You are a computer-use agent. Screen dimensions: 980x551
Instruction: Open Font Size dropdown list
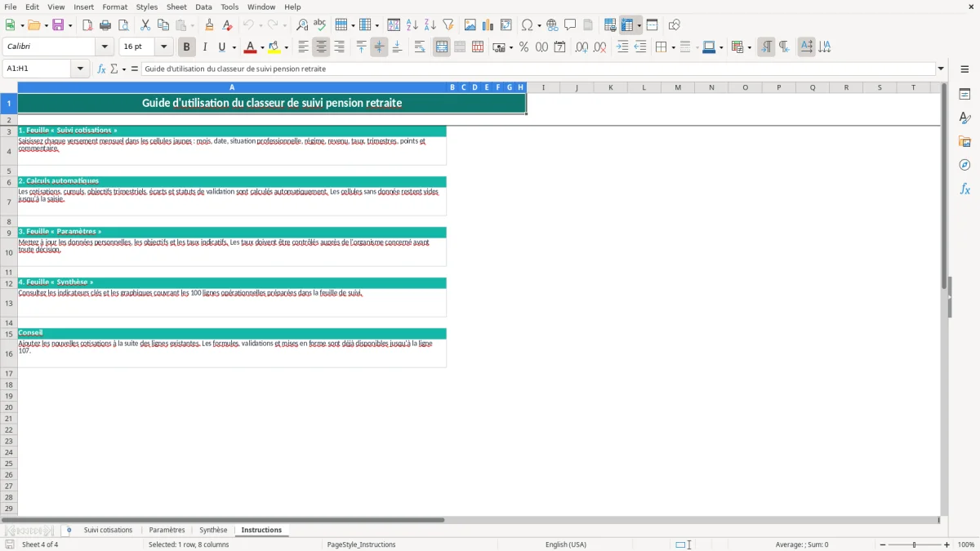pos(163,47)
